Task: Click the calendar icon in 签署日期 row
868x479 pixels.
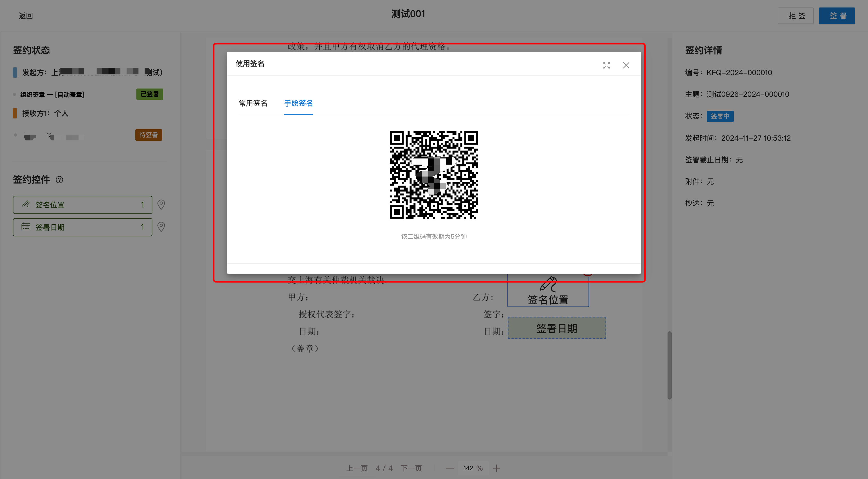Action: click(26, 227)
